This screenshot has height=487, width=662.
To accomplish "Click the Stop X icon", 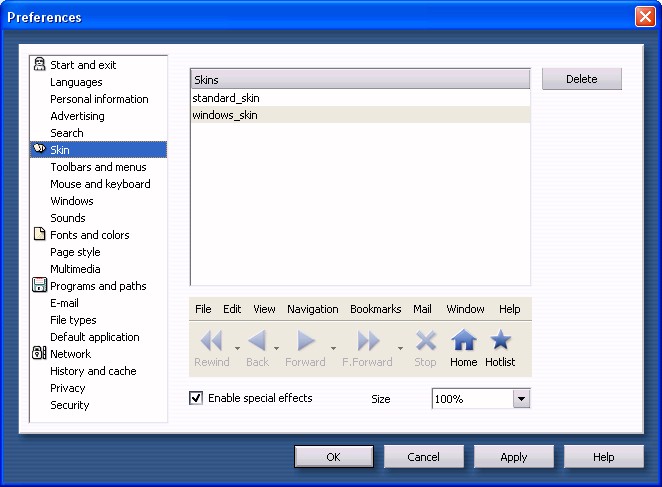I will pos(425,341).
